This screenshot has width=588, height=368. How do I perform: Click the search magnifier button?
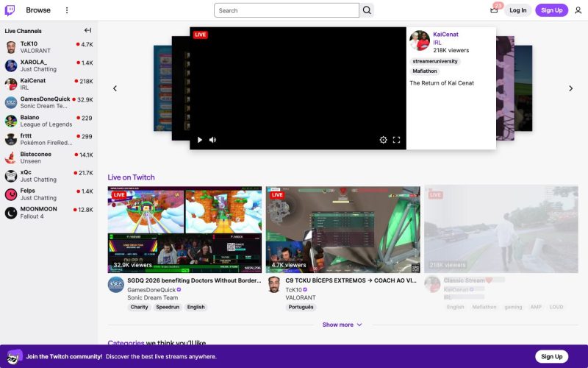coord(367,10)
